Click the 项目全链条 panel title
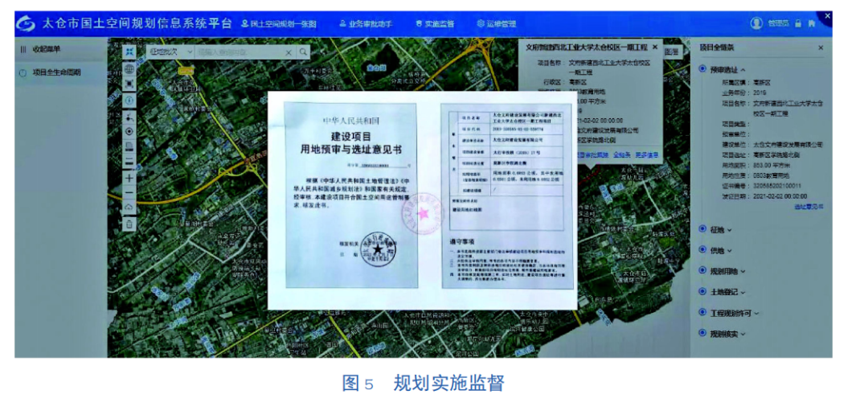This screenshot has height=411, width=868. [x=717, y=48]
